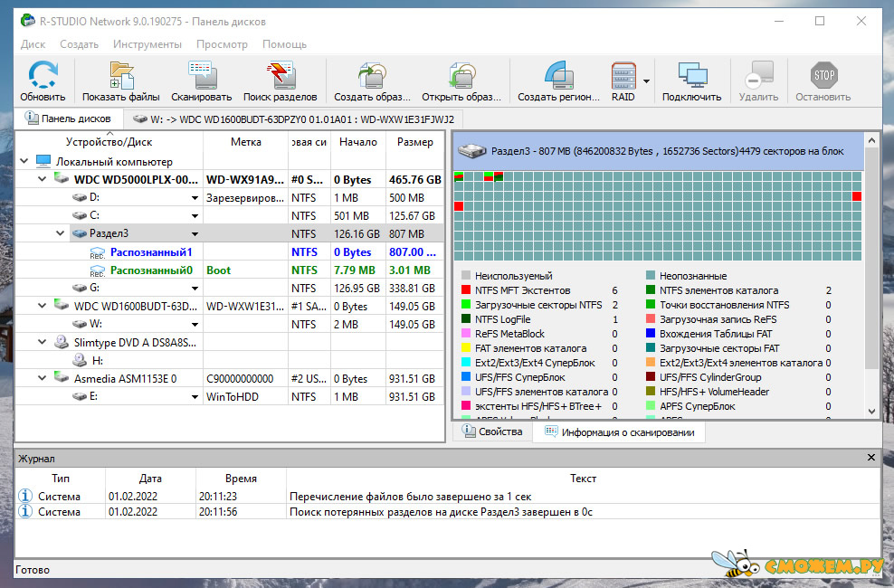This screenshot has width=894, height=588.
Task: Select Распознанный1 recognized partition icon
Action: click(98, 252)
